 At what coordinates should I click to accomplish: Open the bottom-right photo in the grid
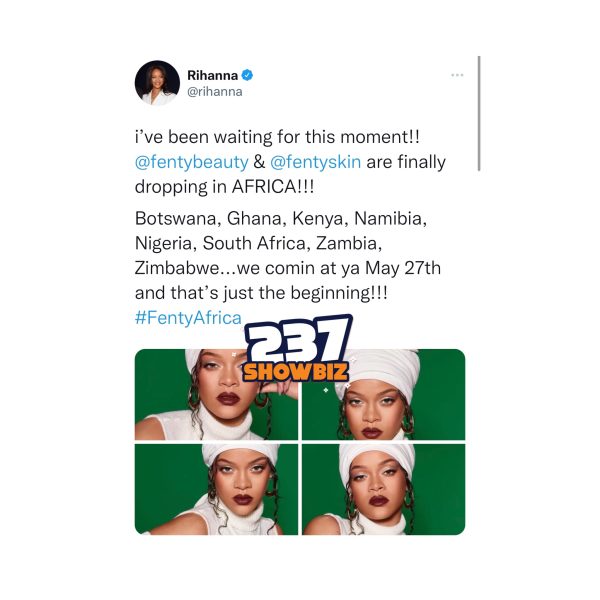383,489
